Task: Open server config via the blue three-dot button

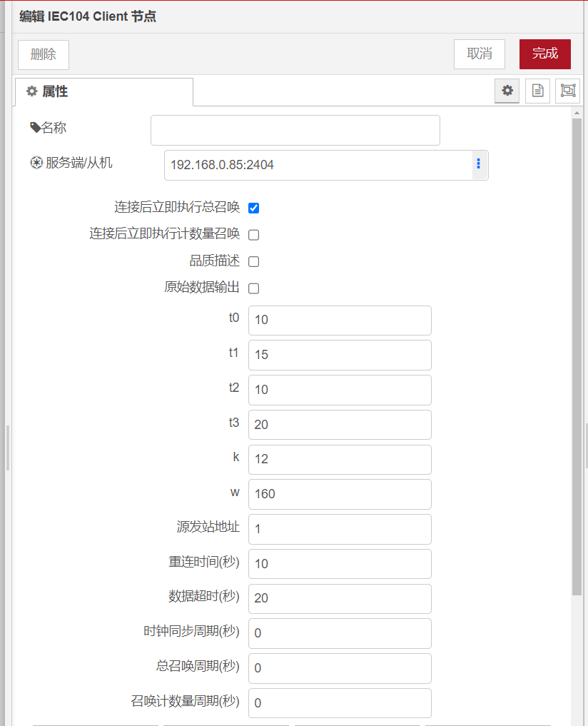Action: [x=478, y=163]
